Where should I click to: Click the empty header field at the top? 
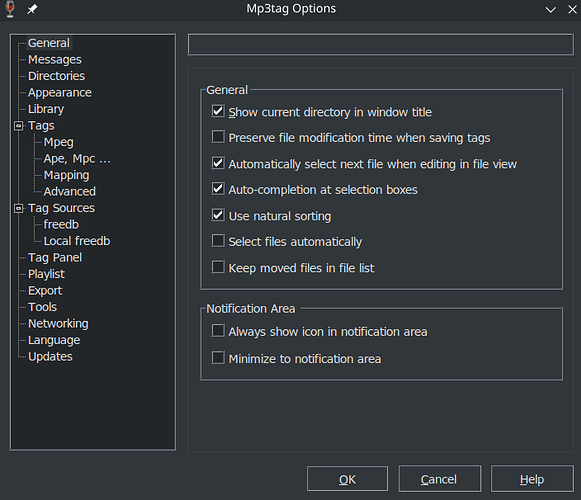point(381,44)
